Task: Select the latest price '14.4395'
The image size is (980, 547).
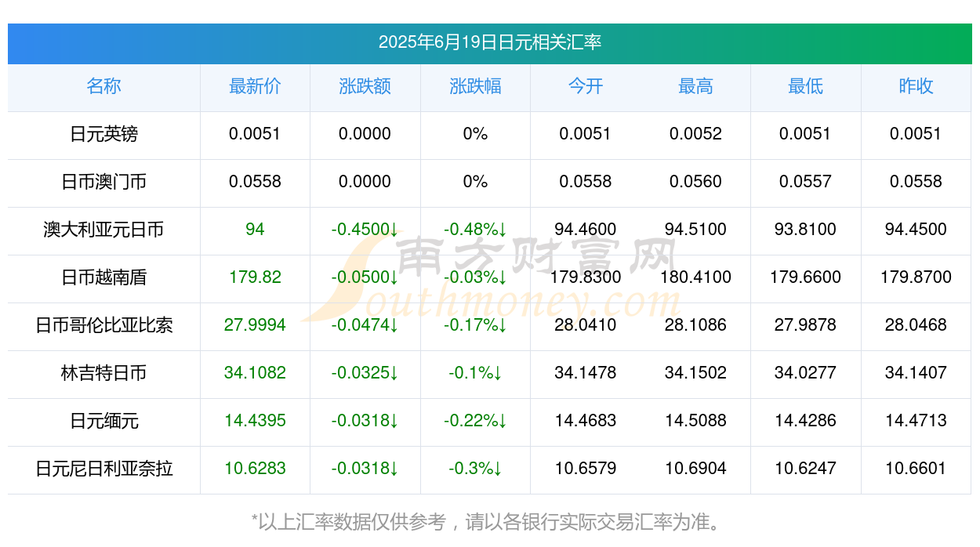Action: pyautogui.click(x=255, y=421)
